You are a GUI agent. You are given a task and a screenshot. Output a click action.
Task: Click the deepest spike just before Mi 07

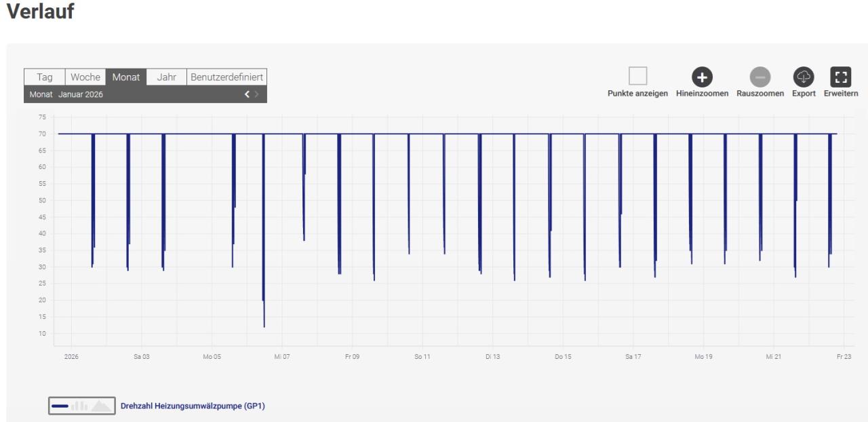pyautogui.click(x=264, y=324)
